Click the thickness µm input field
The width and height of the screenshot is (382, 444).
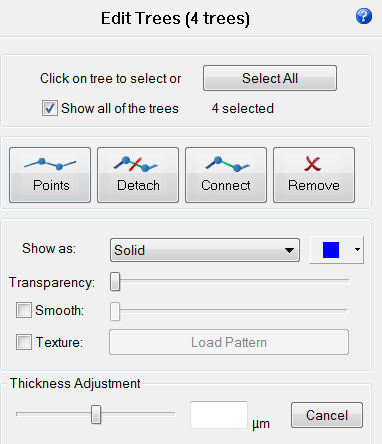pyautogui.click(x=219, y=415)
